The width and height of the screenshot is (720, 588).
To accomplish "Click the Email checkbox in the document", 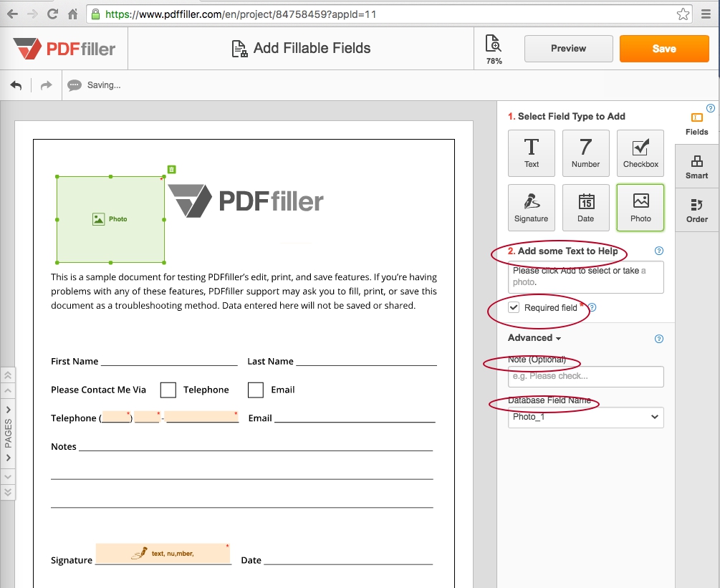I will click(x=256, y=390).
